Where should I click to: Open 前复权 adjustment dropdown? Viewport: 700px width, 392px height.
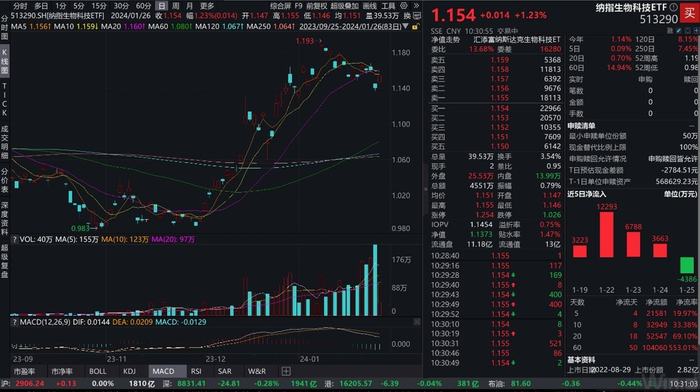tap(316, 6)
